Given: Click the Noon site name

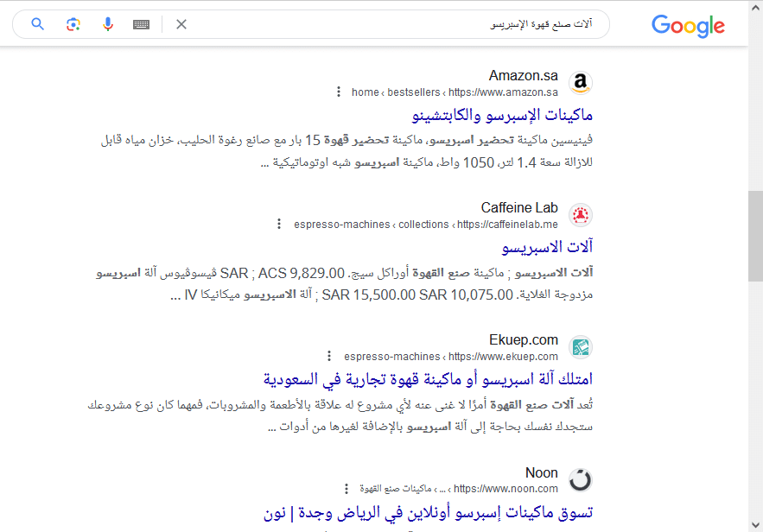Looking at the screenshot, I should click(x=542, y=472).
